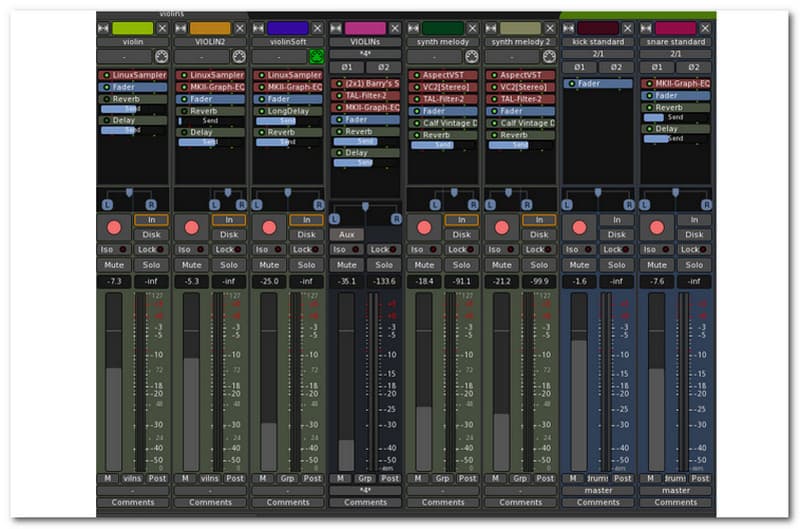
Task: Open Grp group menu on synth melody
Action: coord(443,478)
